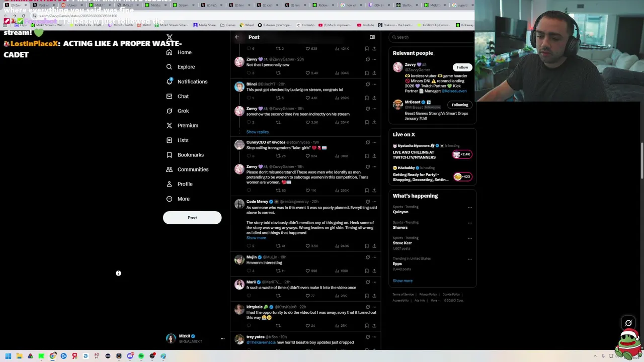Follow Zavvy in Relevant people
Image resolution: width=644 pixels, height=362 pixels.
pos(462,67)
